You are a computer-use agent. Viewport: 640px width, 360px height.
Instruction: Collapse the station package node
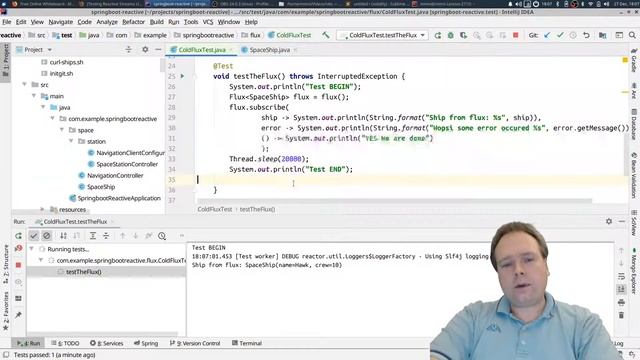pyautogui.click(x=71, y=141)
